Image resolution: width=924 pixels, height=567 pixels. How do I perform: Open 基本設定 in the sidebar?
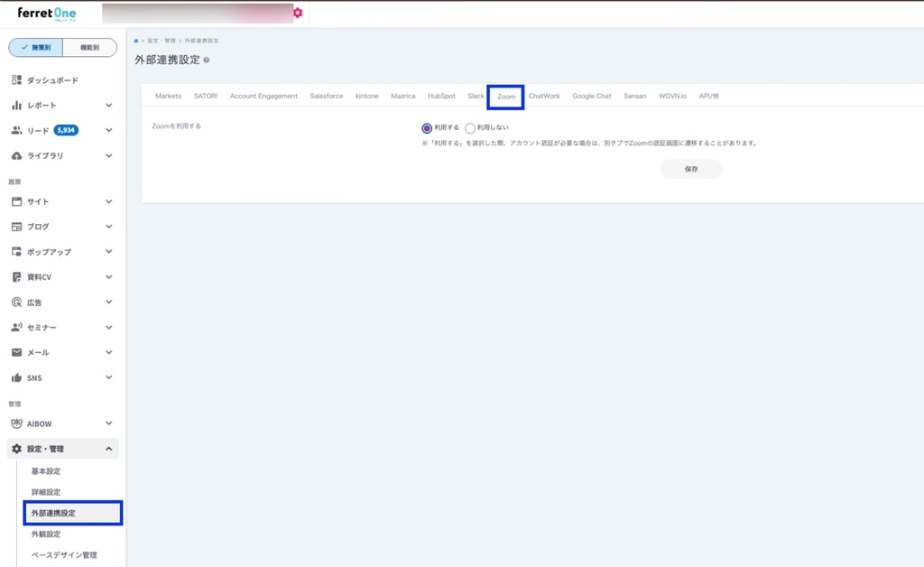(46, 471)
